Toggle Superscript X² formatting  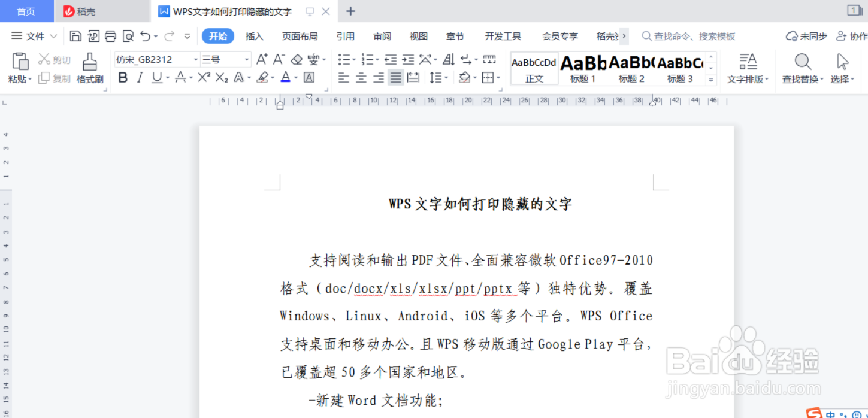click(204, 77)
